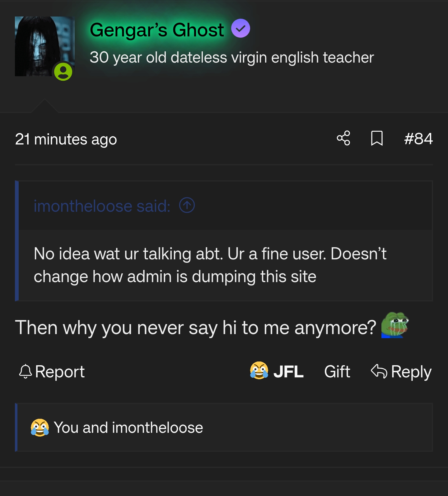Toggle the JFL reaction label
Viewport: 448px width, 496px height.
288,371
